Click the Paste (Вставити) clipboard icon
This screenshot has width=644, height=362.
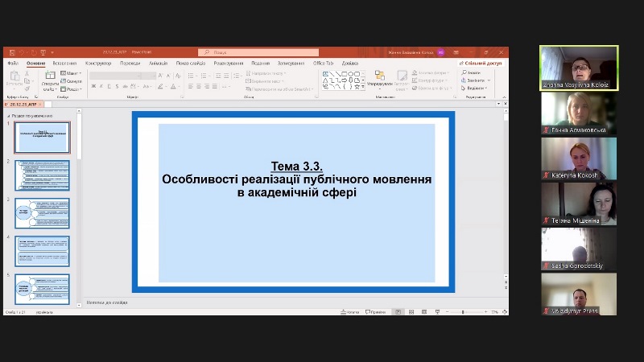[14, 76]
